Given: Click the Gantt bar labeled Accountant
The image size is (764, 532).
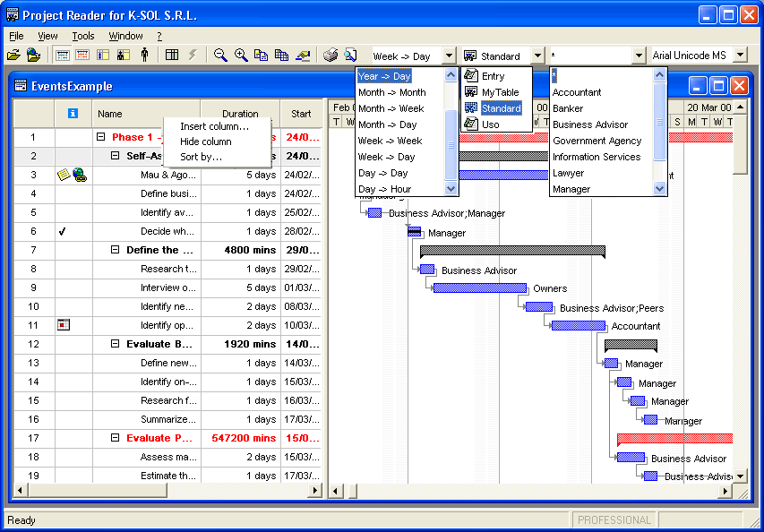Looking at the screenshot, I should 579,325.
